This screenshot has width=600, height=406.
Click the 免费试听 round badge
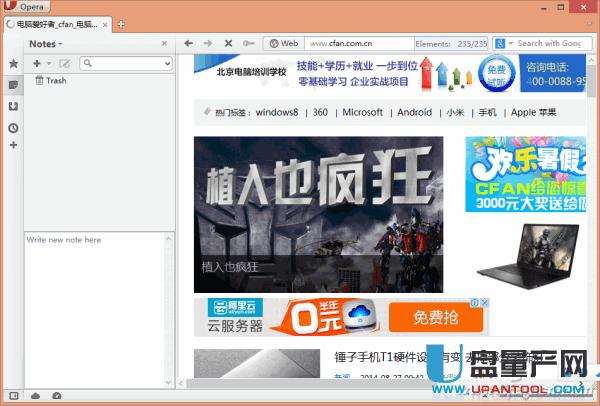click(x=496, y=73)
